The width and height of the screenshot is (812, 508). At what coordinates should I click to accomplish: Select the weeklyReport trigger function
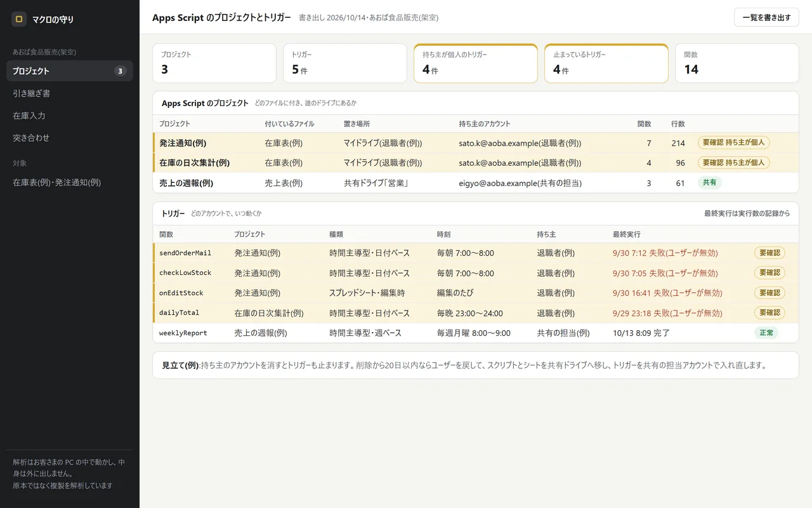click(183, 333)
